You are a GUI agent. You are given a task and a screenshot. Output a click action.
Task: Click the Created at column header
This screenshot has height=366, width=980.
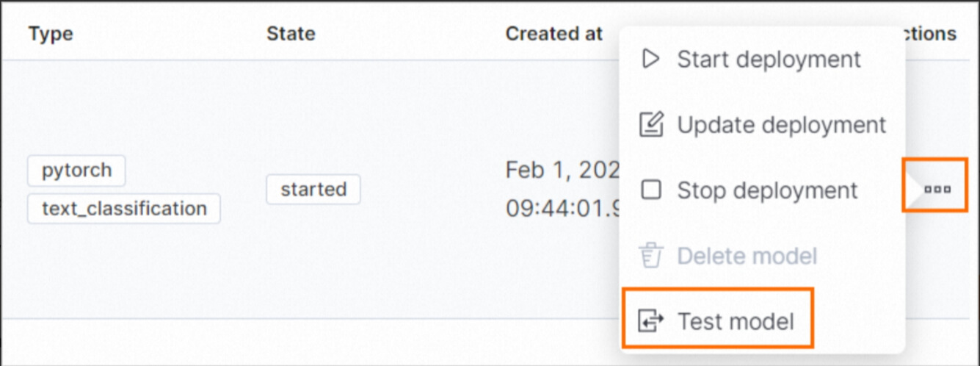[553, 34]
